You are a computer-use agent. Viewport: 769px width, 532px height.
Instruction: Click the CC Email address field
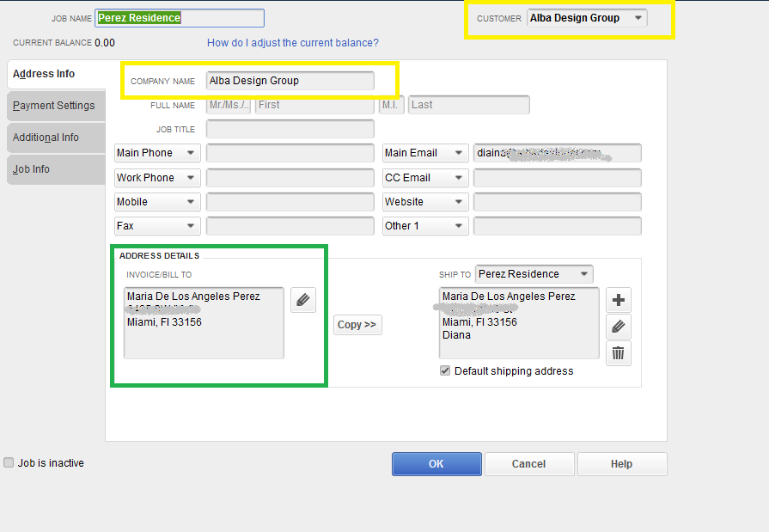coord(557,178)
